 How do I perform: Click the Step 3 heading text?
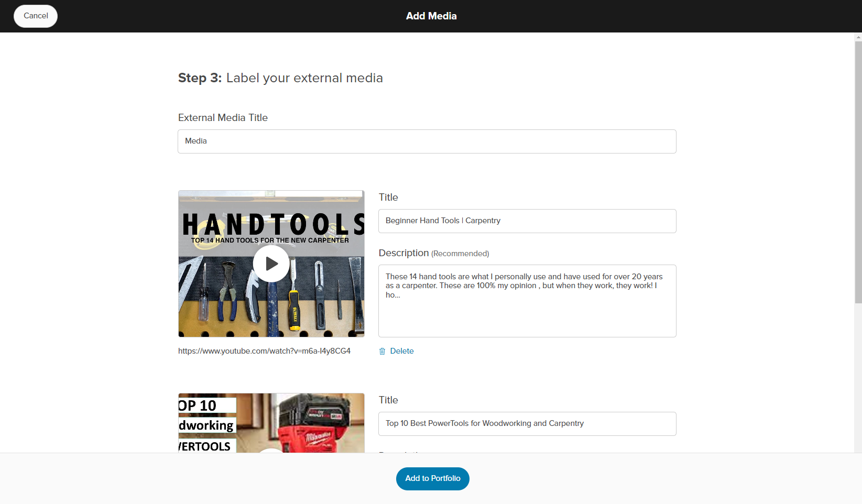click(280, 78)
